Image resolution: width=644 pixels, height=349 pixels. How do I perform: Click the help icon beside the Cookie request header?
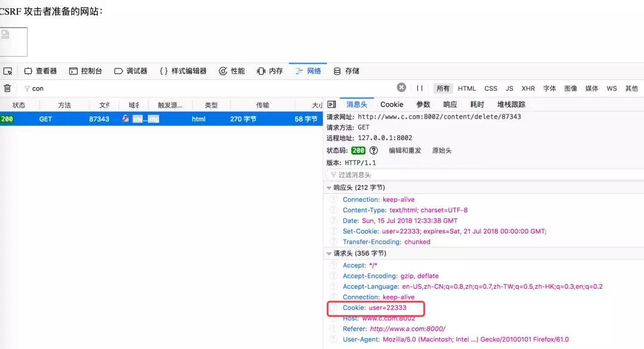point(333,308)
